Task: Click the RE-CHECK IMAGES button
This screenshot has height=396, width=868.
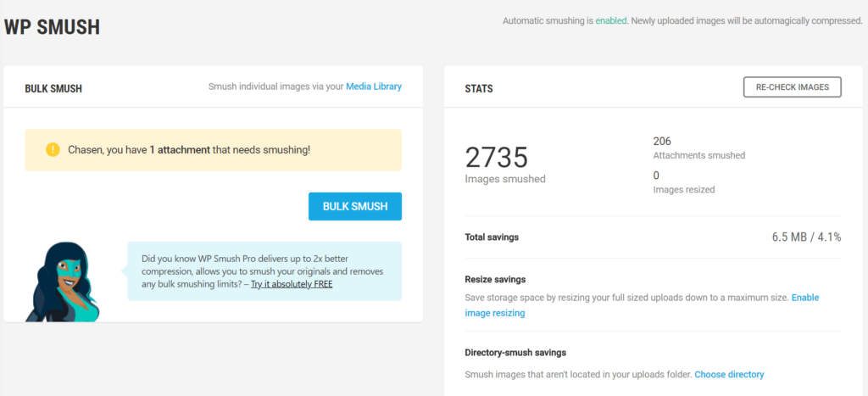Action: pyautogui.click(x=793, y=87)
